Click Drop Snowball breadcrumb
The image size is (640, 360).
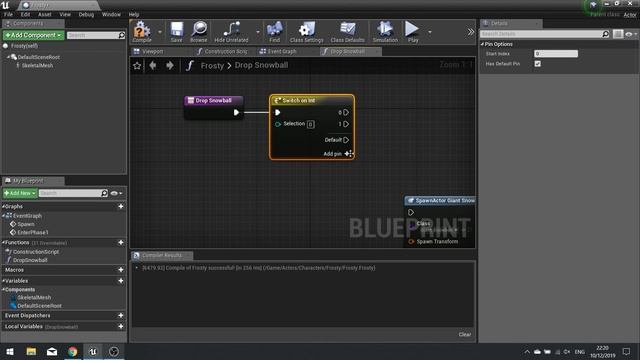[261, 65]
